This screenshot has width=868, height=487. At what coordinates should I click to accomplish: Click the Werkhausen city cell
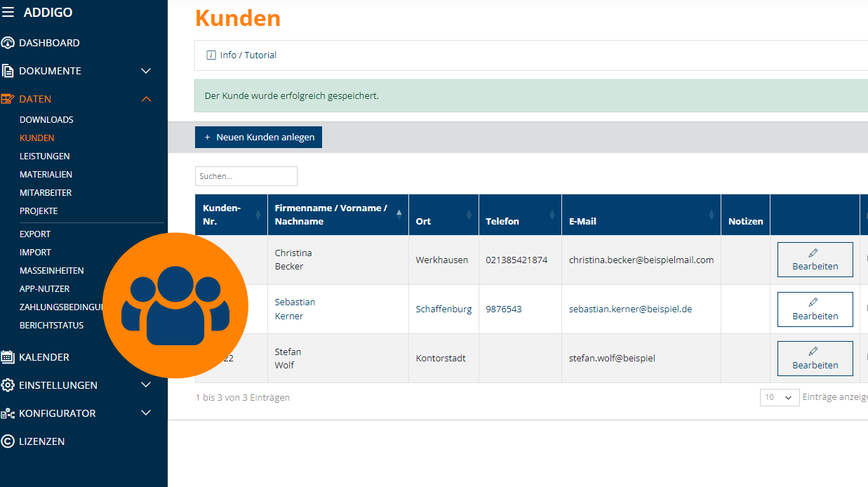(442, 260)
